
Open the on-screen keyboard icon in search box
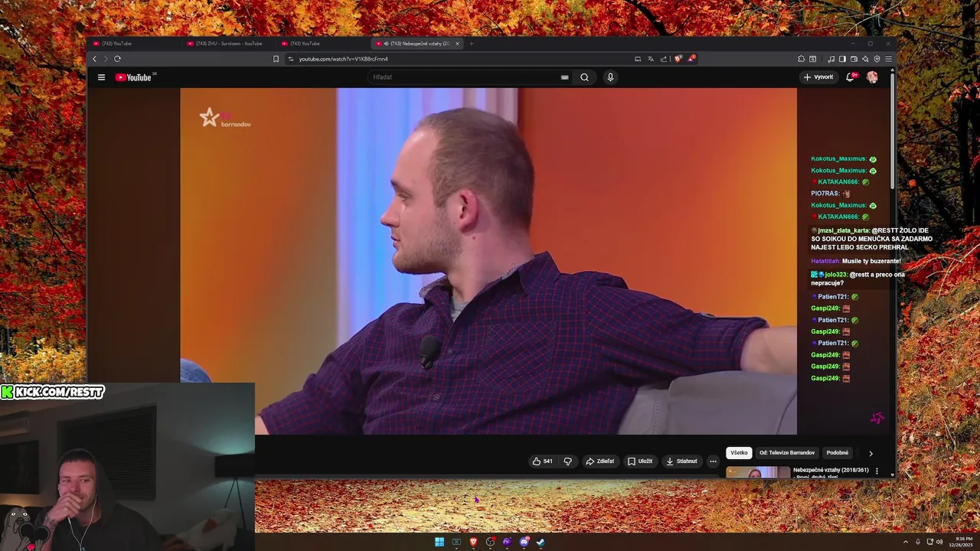tap(564, 77)
